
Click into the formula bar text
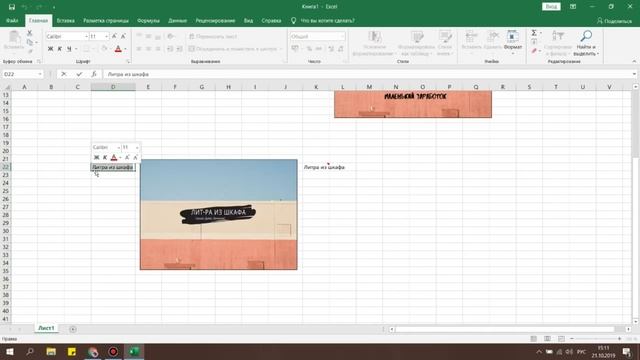128,74
